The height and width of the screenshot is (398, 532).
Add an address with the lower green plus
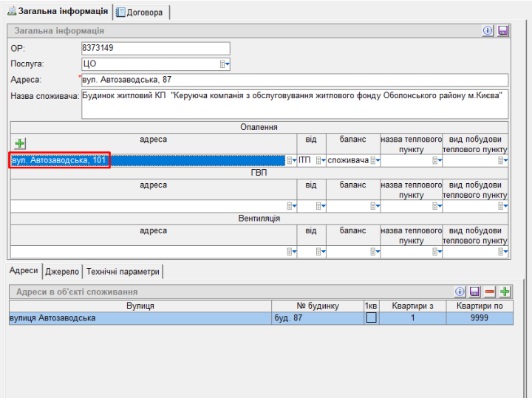505,292
